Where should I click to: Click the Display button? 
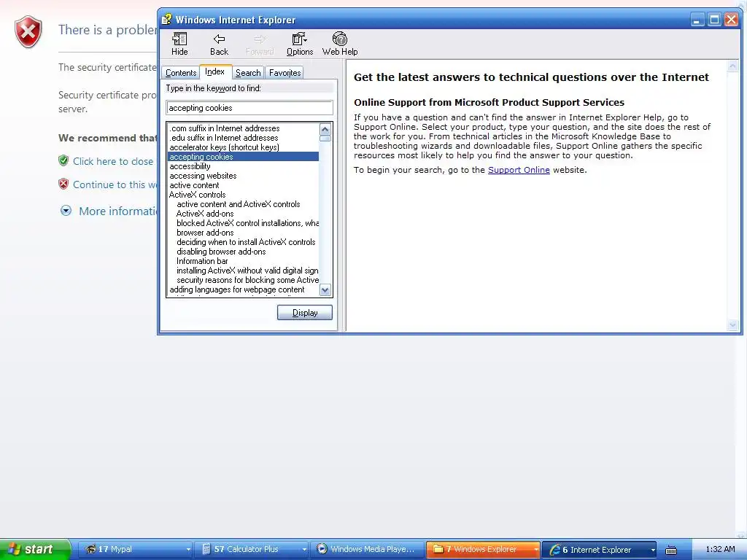(305, 312)
